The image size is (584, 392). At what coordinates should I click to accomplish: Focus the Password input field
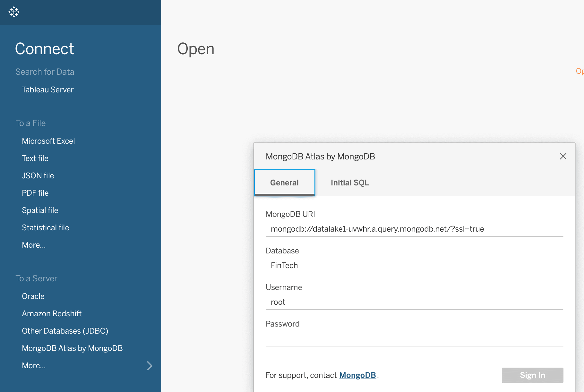point(414,339)
